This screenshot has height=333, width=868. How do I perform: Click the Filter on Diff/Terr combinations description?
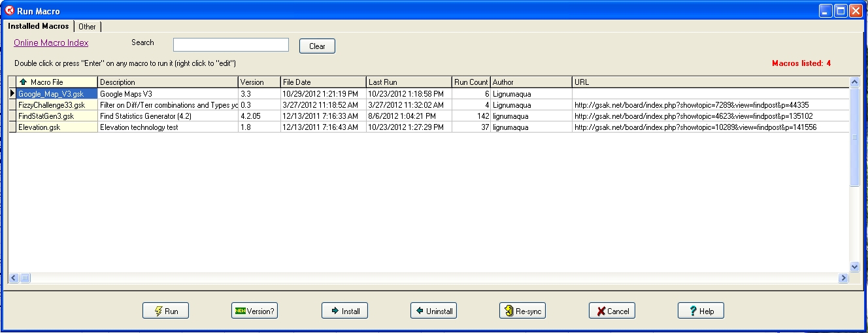point(168,104)
